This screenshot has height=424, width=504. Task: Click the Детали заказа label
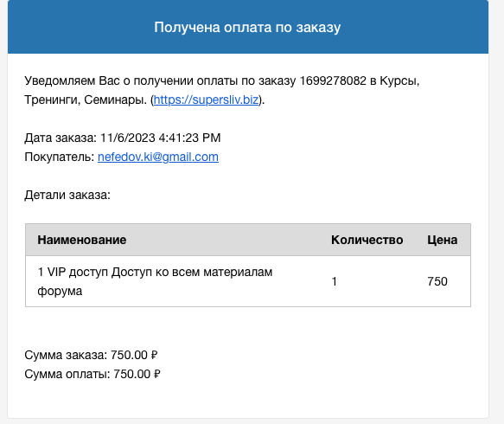click(x=67, y=195)
